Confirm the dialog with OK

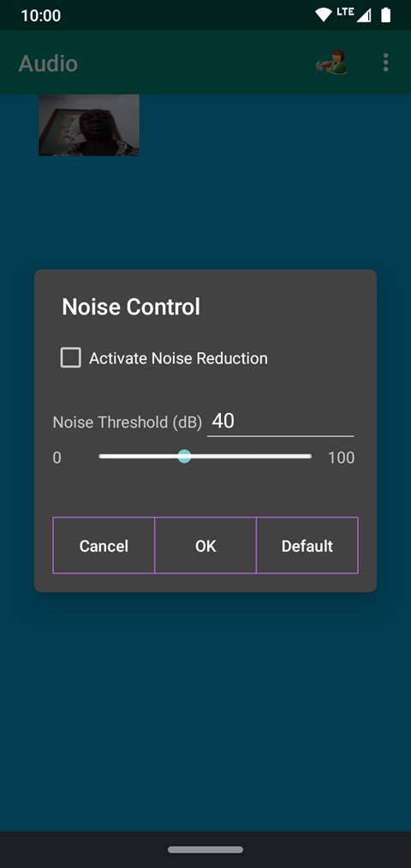pyautogui.click(x=205, y=545)
